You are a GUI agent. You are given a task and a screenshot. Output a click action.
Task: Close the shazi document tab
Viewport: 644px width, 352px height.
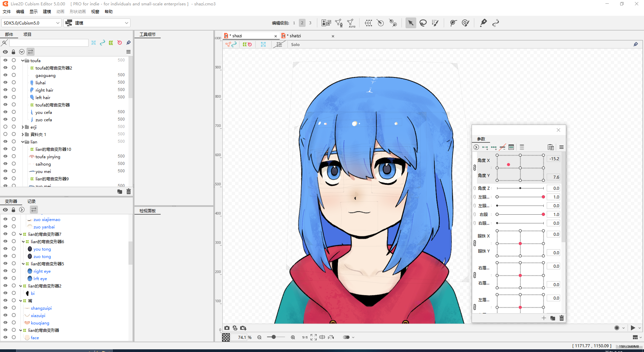[x=276, y=36]
